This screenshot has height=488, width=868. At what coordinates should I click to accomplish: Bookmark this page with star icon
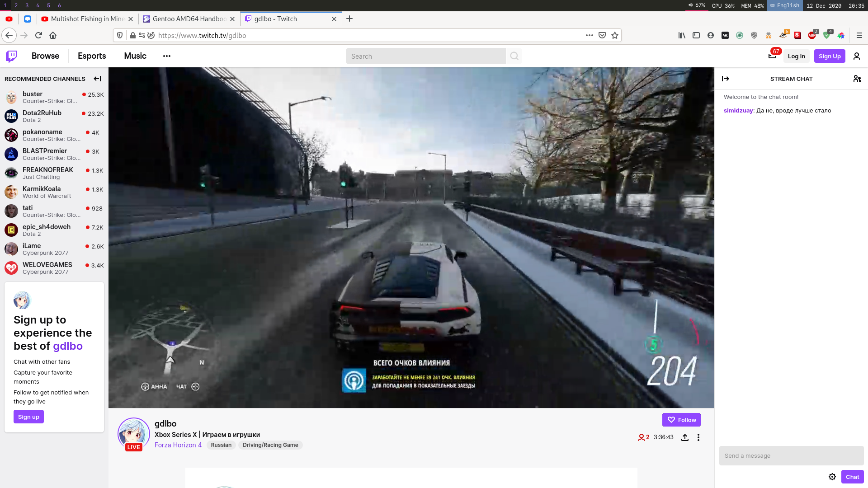[615, 35]
